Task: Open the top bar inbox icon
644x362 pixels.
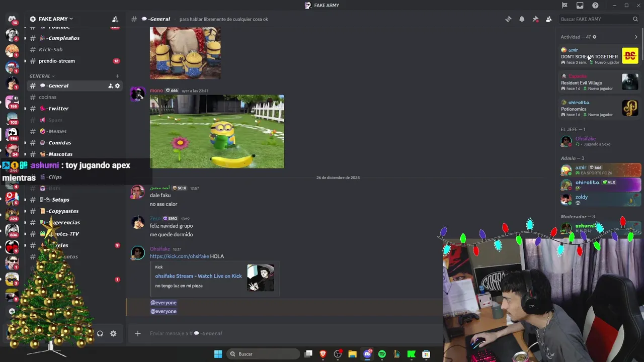Action: coord(580,6)
